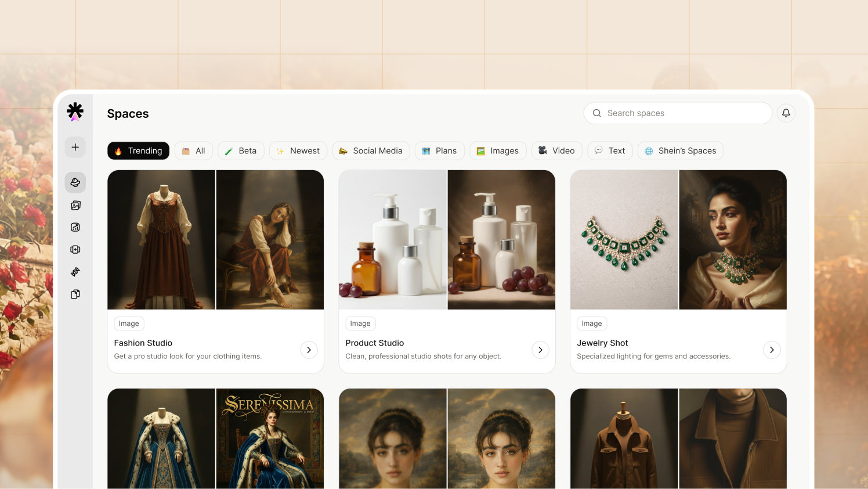Click the Fashion Studio dress mannequin thumbnail
This screenshot has width=868, height=489.
pos(161,240)
